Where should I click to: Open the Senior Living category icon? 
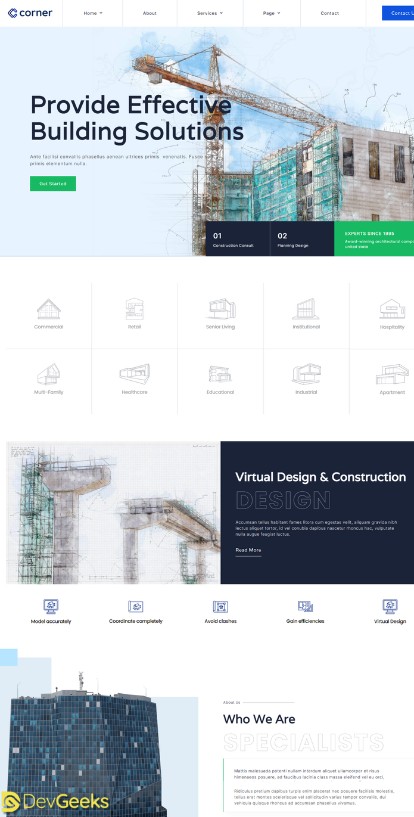pyautogui.click(x=220, y=309)
